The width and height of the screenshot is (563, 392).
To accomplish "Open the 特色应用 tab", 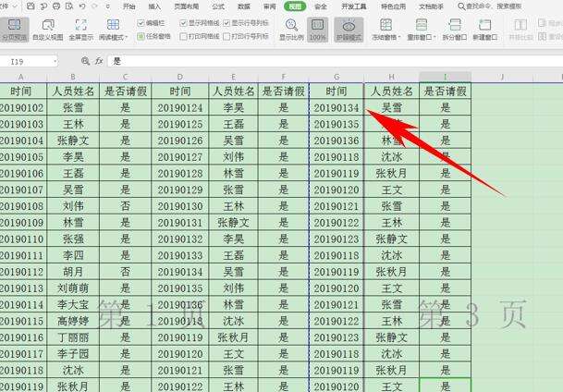I will 393,6.
